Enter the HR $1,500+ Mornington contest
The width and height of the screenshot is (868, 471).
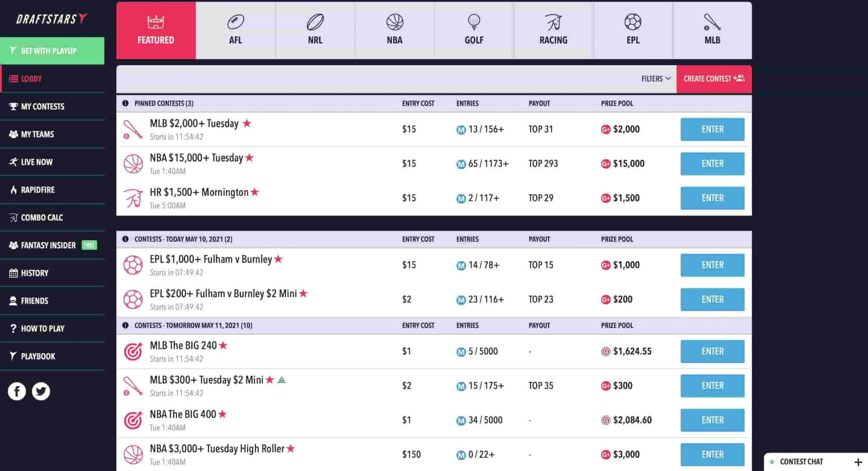pos(712,198)
